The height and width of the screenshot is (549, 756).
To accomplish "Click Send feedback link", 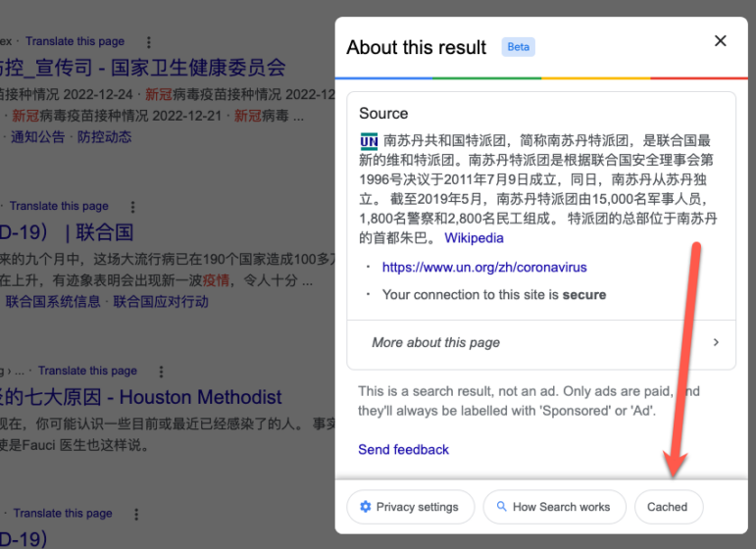I will tap(404, 450).
